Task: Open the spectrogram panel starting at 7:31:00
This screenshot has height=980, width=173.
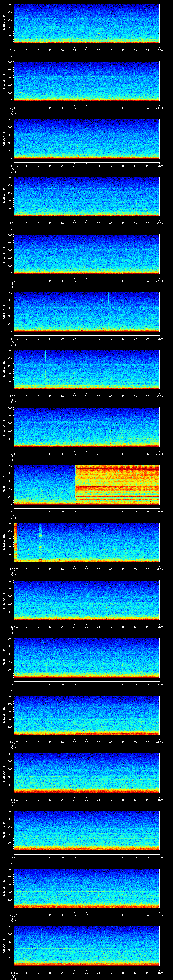Action: [x=86, y=139]
